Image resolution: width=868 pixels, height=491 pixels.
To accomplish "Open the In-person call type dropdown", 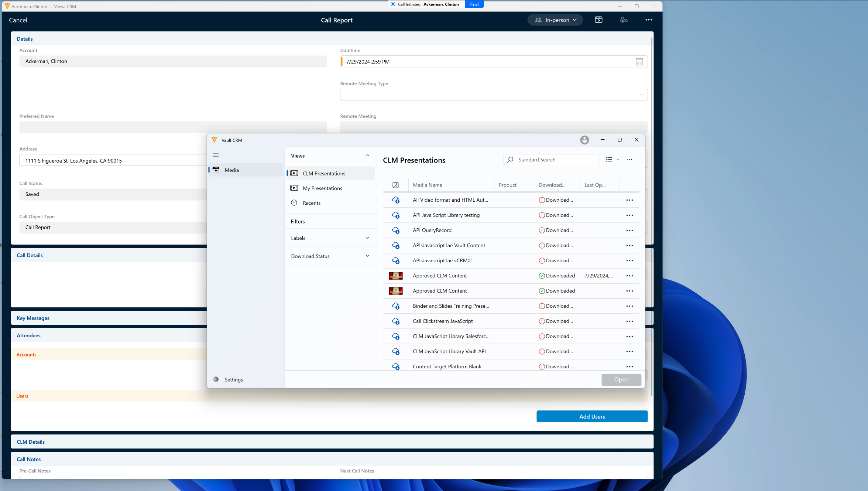I will (x=555, y=20).
